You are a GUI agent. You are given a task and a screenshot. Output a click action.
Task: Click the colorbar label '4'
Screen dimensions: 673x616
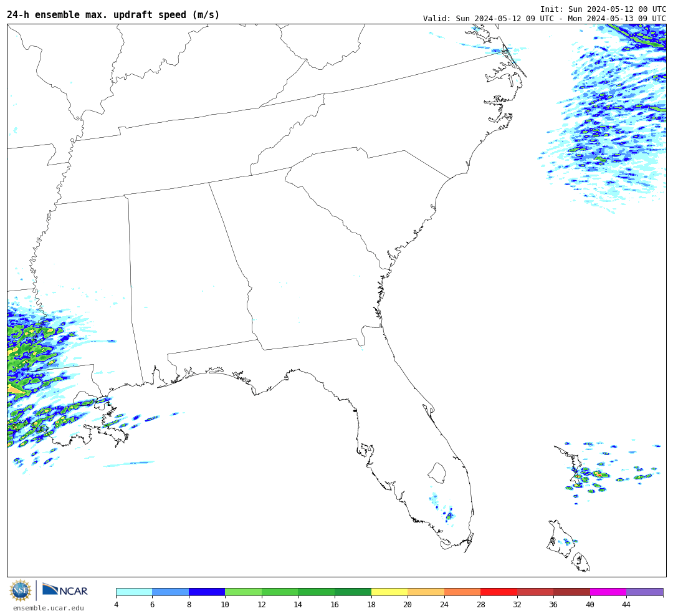point(116,604)
